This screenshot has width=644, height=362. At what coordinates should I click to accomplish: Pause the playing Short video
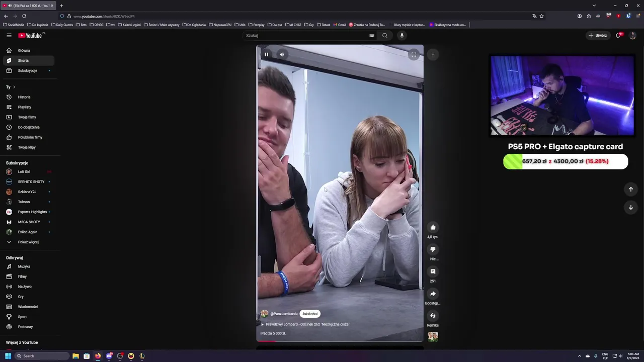pyautogui.click(x=266, y=54)
